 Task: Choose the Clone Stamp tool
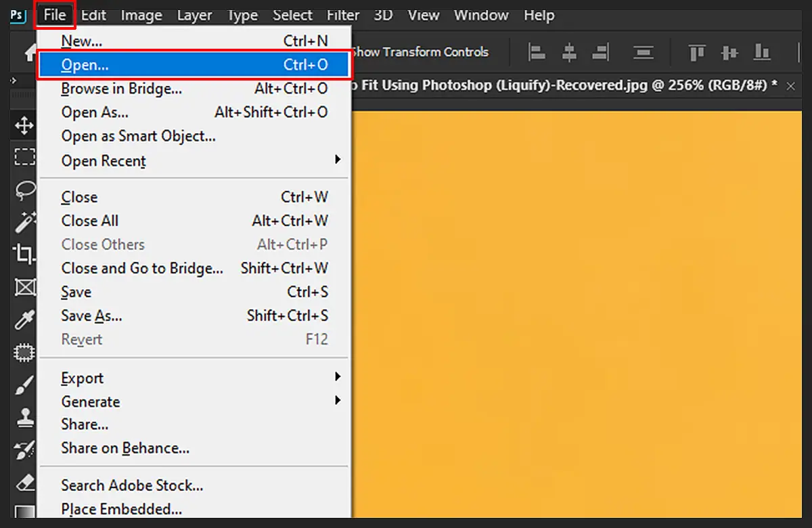pos(24,416)
